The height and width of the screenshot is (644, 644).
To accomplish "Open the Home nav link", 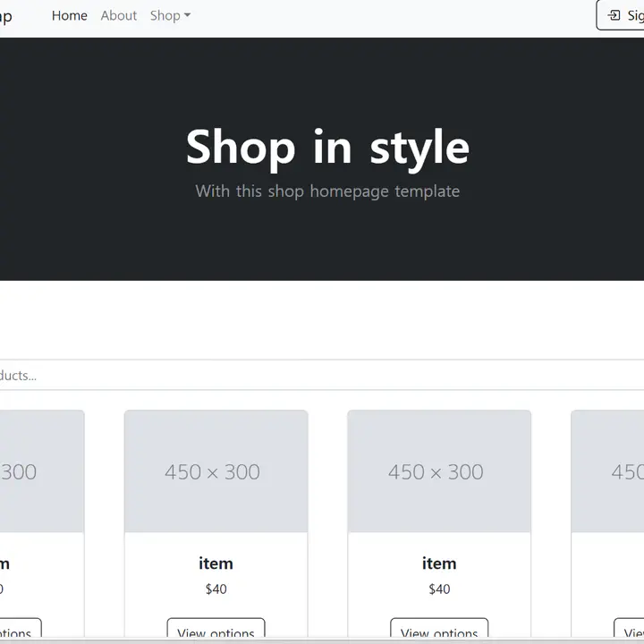I will 70,15.
